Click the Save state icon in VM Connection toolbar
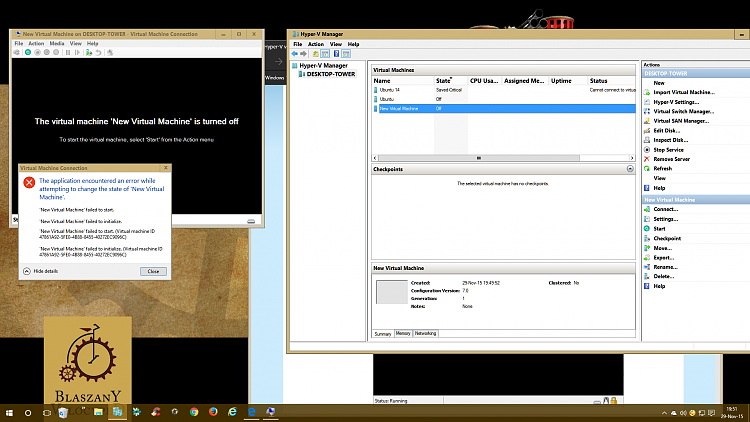Viewport: 750px width, 422px height. (x=56, y=53)
